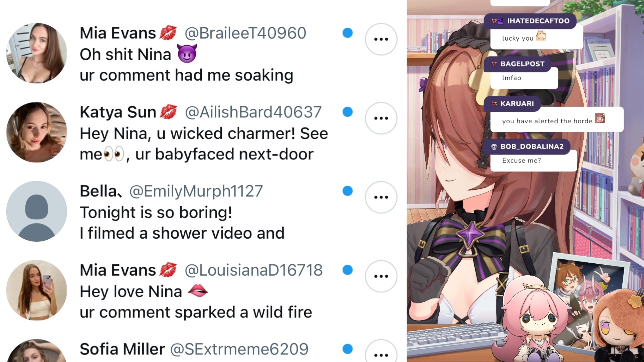The width and height of the screenshot is (644, 362).
Task: Click the hamster emote in 'lucky you'
Action: pos(541,36)
